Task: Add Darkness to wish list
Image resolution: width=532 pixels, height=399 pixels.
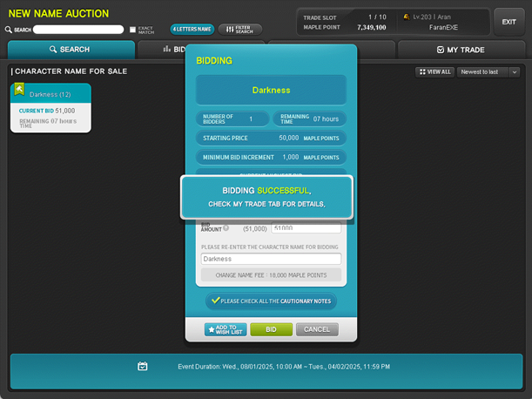Action: [x=226, y=329]
